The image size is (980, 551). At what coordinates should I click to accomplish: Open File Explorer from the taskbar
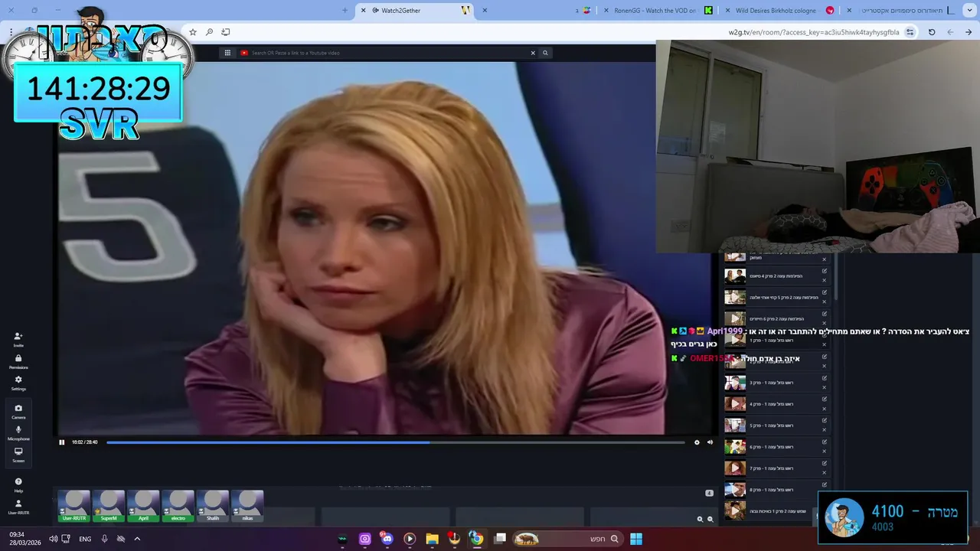click(x=432, y=539)
